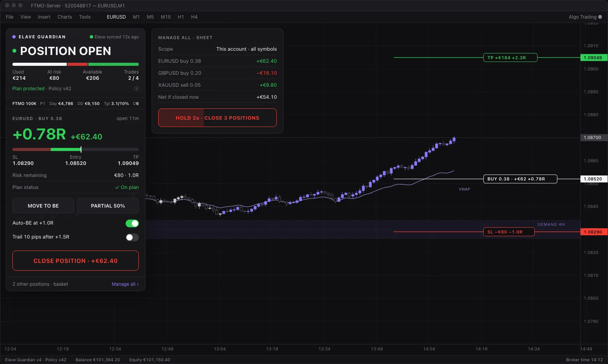The height and width of the screenshot is (364, 608).
Task: Open the Charts menu
Action: 65,17
